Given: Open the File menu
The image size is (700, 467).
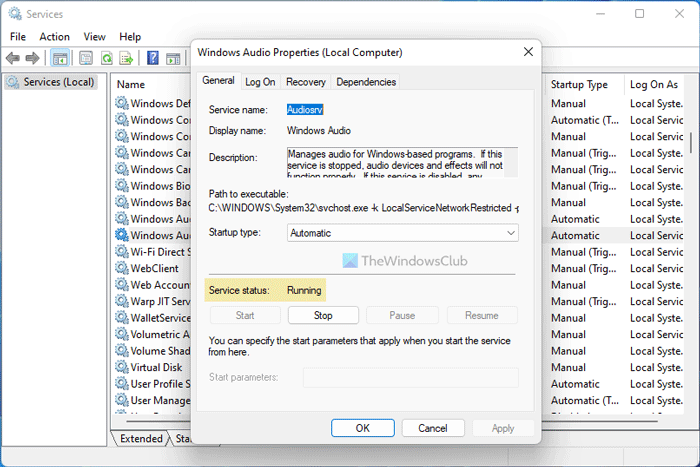Looking at the screenshot, I should pos(18,37).
